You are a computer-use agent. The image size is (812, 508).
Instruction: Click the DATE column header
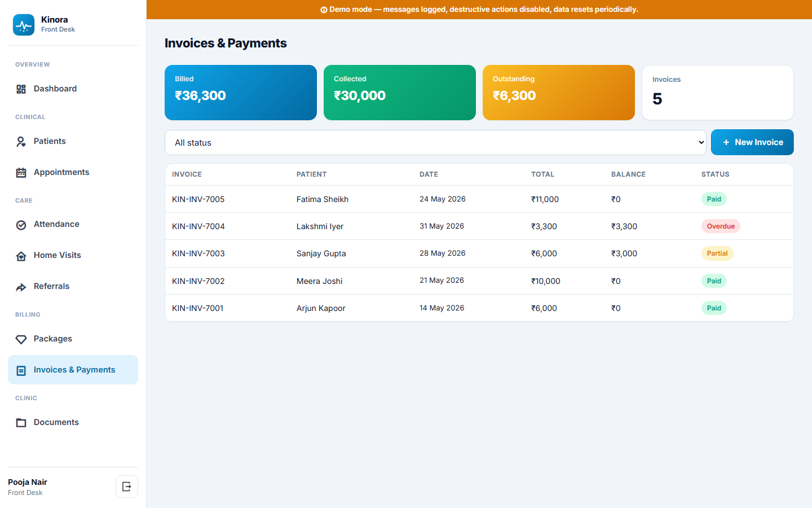[429, 174]
